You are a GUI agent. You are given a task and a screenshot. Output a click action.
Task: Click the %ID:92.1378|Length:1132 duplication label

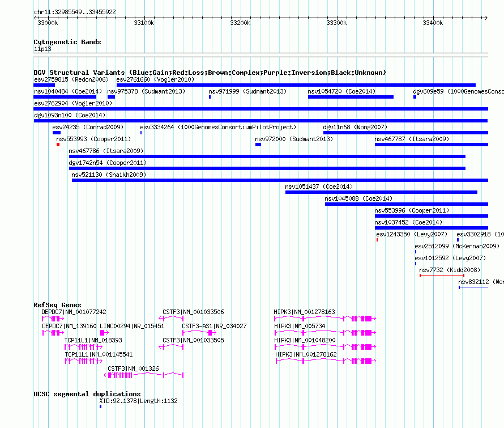[x=139, y=401]
